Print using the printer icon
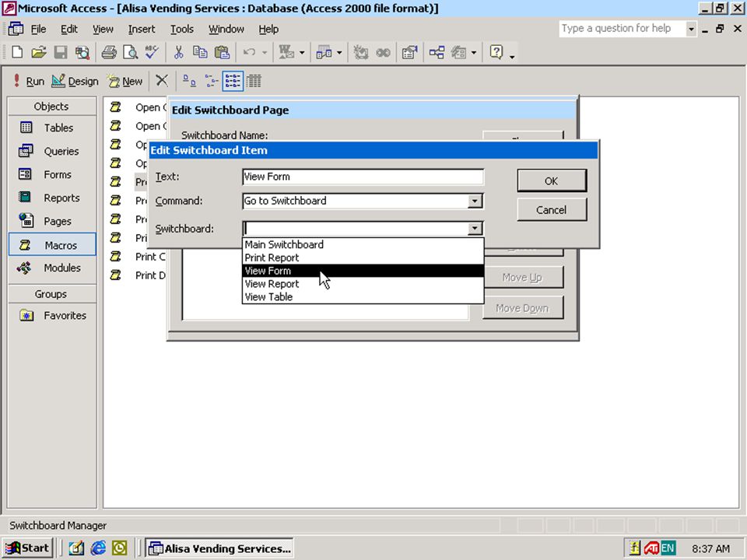This screenshot has width=747, height=560. click(109, 52)
